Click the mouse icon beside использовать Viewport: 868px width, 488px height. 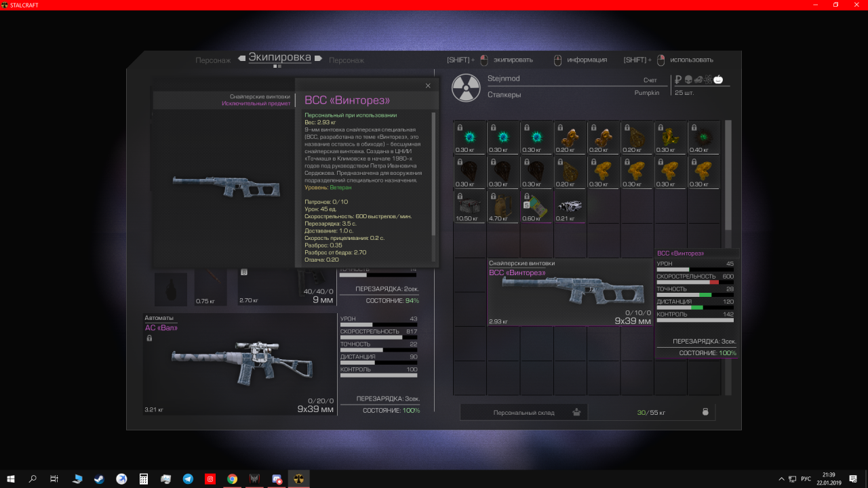pos(661,60)
